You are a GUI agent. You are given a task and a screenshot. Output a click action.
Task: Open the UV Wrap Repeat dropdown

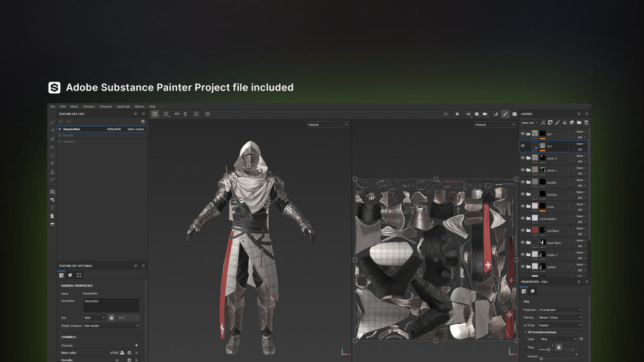[x=560, y=325]
